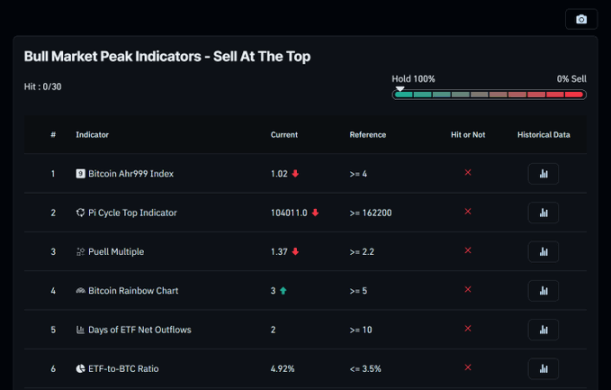Viewport: 611px width, 390px height.
Task: Click the Historical Data column header
Action: [544, 135]
